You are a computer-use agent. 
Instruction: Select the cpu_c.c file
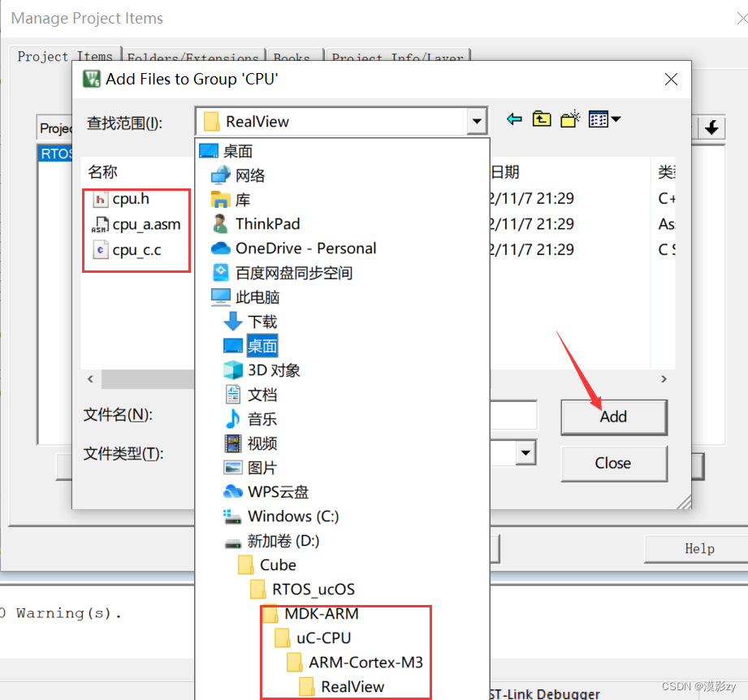127,250
